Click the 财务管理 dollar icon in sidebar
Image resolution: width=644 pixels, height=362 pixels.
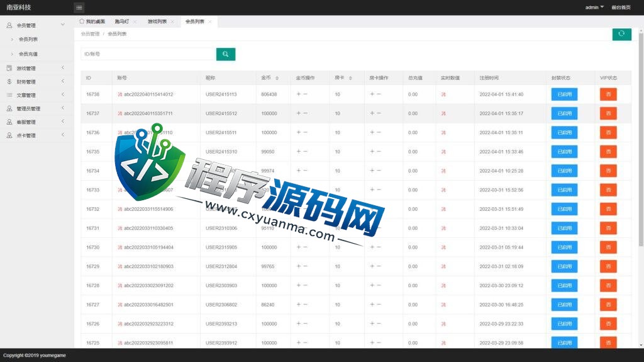coord(9,81)
